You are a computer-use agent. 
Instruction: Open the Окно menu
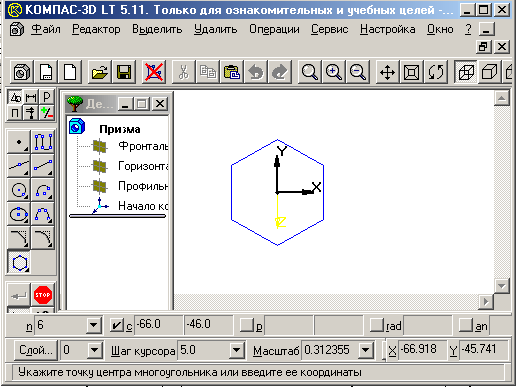click(440, 29)
